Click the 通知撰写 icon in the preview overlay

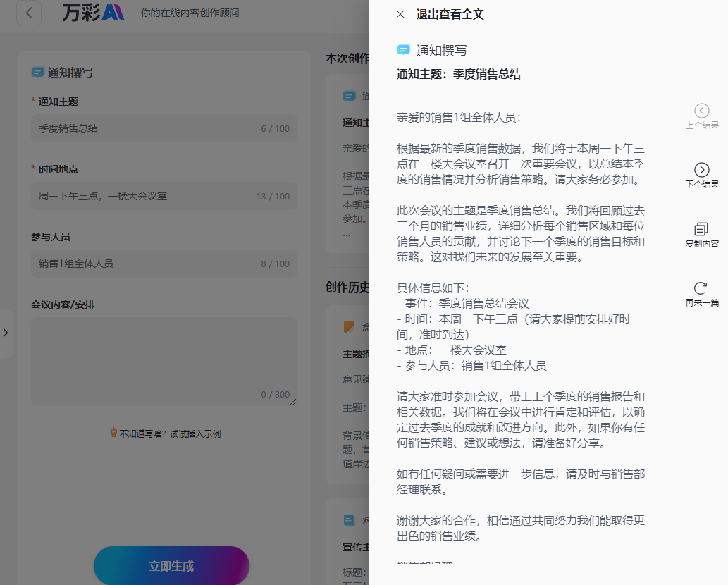pos(404,49)
